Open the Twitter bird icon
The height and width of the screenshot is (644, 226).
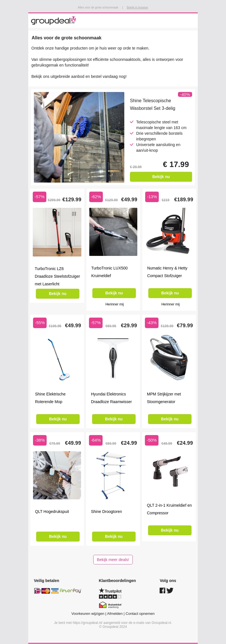[170, 590]
